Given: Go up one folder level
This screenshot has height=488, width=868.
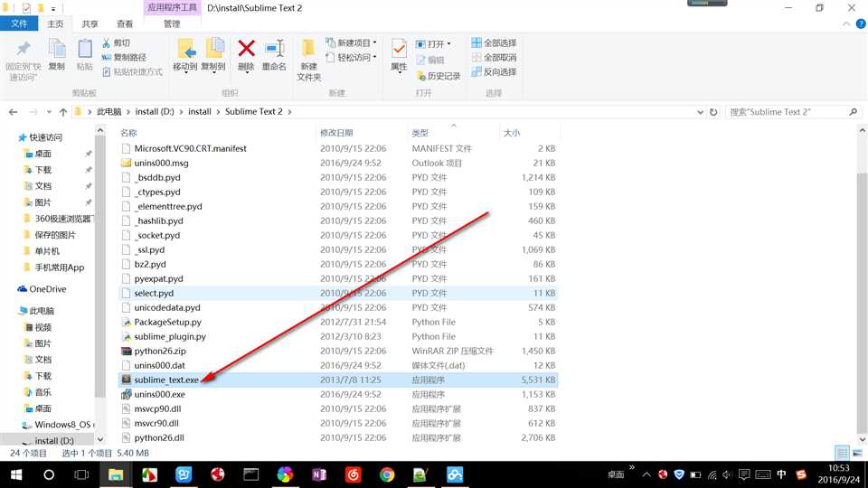Looking at the screenshot, I should 63,112.
